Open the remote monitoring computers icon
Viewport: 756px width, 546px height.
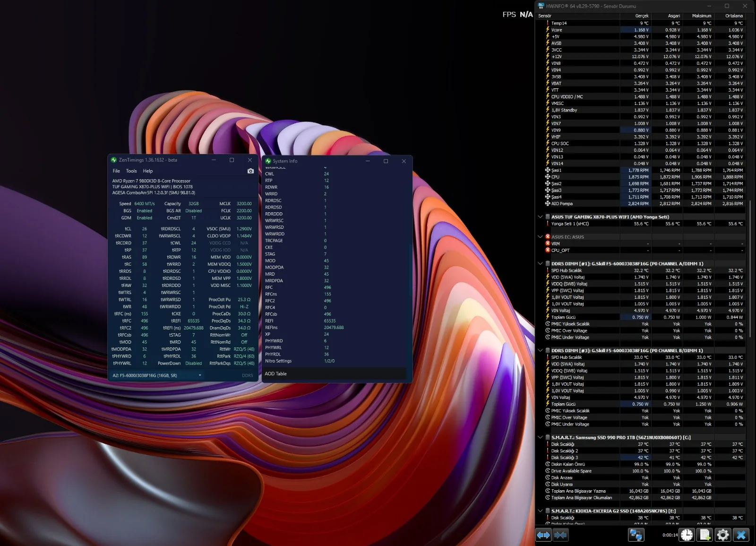point(636,535)
